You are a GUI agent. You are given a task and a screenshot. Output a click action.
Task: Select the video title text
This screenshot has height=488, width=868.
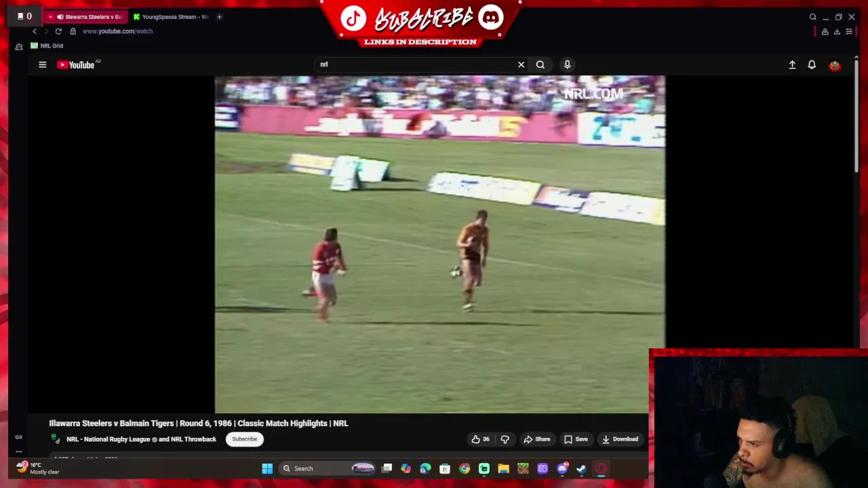pos(199,424)
